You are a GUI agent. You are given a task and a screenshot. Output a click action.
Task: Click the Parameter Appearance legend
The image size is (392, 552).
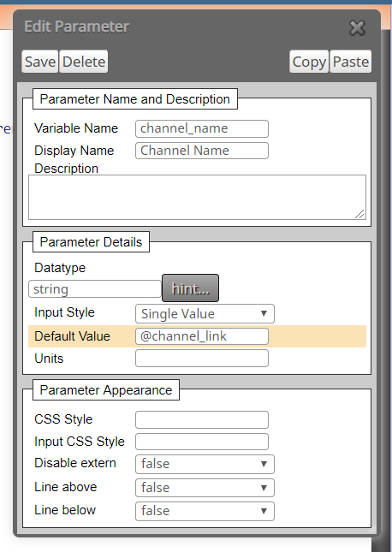point(106,390)
